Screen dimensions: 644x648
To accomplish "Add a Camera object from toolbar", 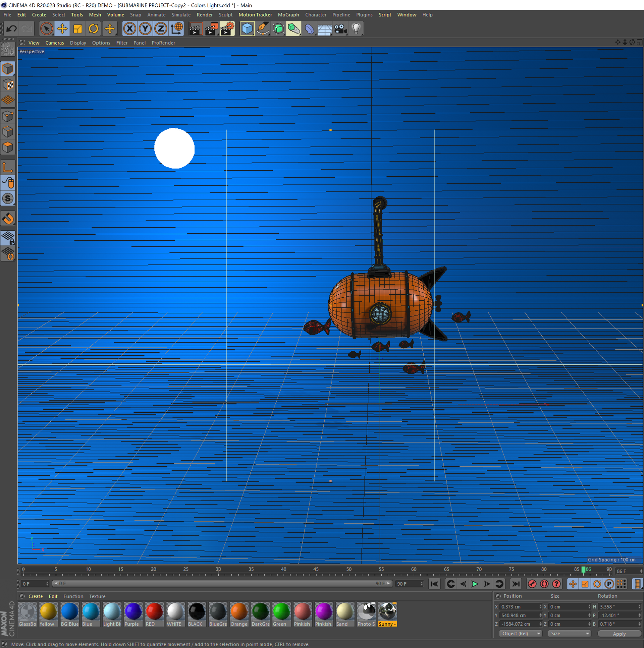I will (340, 29).
